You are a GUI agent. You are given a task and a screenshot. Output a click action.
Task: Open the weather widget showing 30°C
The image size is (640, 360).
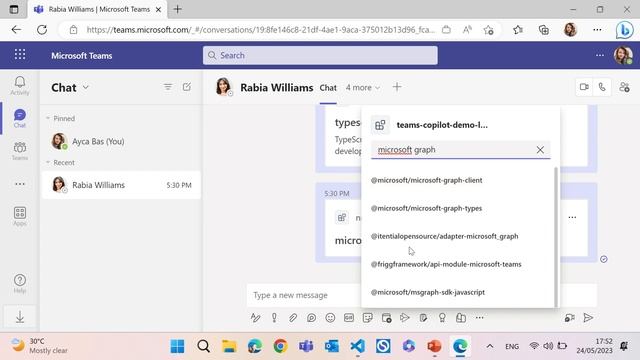pyautogui.click(x=39, y=346)
